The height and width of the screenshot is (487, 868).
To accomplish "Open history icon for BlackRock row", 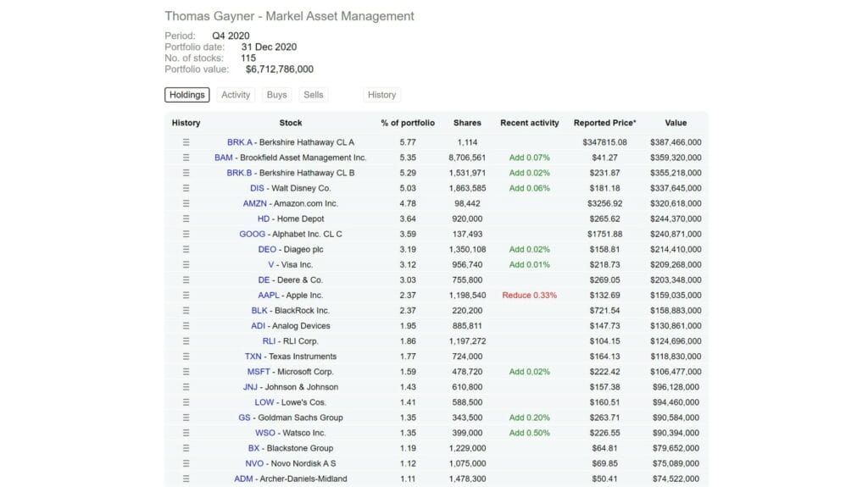I will (x=186, y=311).
